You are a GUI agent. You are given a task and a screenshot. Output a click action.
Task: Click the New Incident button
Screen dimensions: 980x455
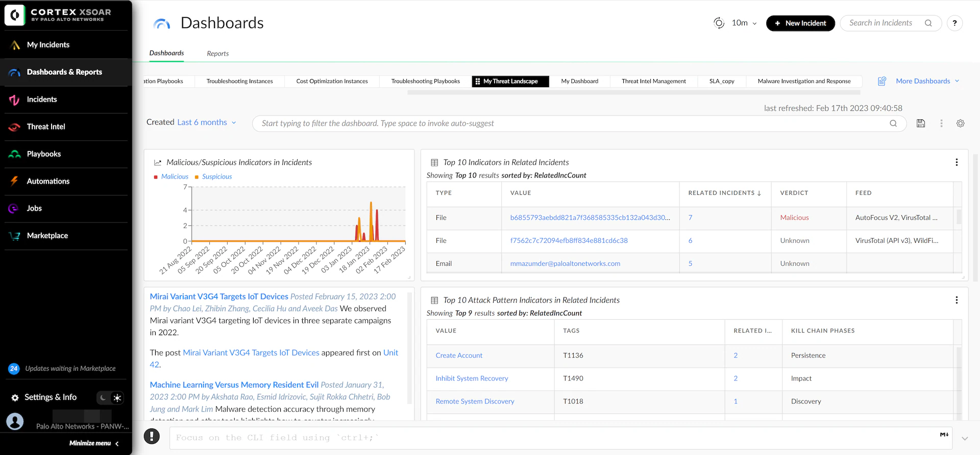(800, 23)
